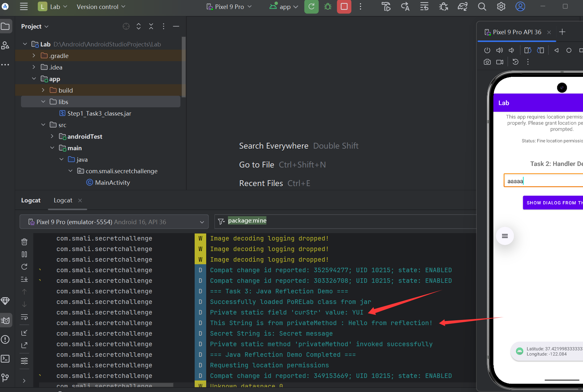The width and height of the screenshot is (583, 392).
Task: Take an emulator screenshot
Action: coord(487,62)
